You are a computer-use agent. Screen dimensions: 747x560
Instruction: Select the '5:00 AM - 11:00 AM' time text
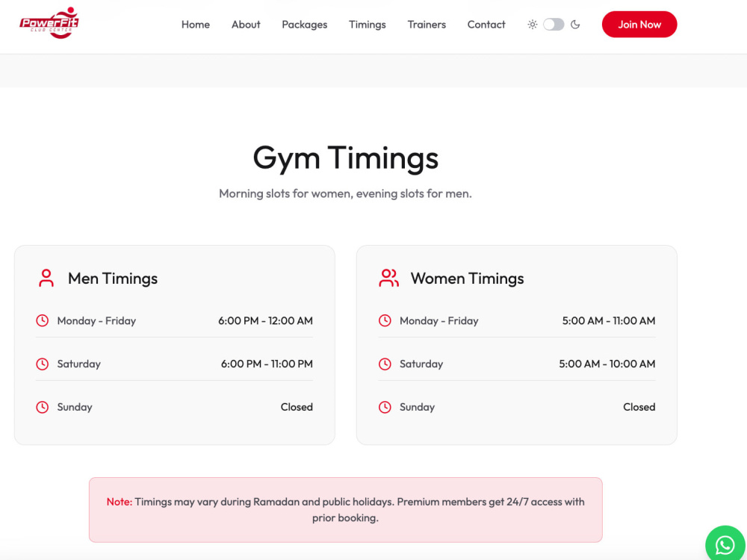point(609,321)
